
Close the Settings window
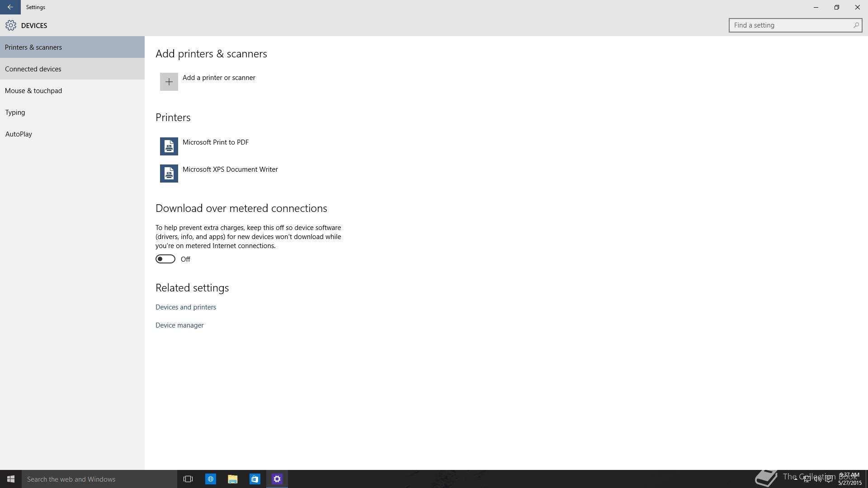(x=858, y=7)
